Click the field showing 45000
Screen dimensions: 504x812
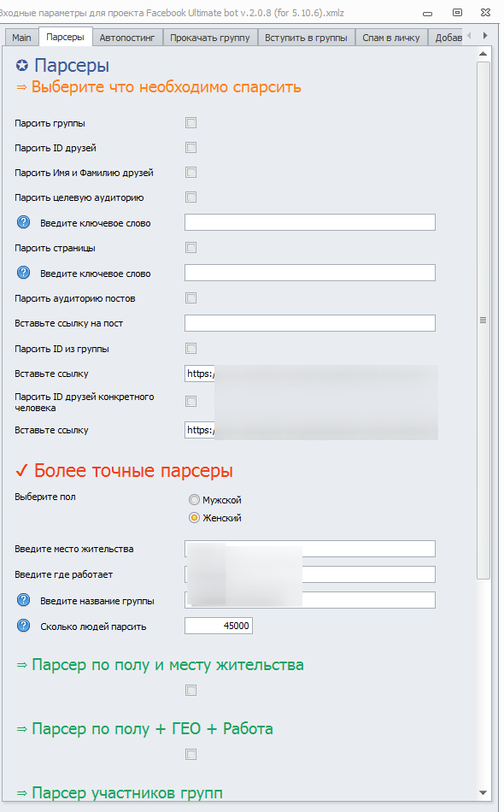(x=219, y=626)
